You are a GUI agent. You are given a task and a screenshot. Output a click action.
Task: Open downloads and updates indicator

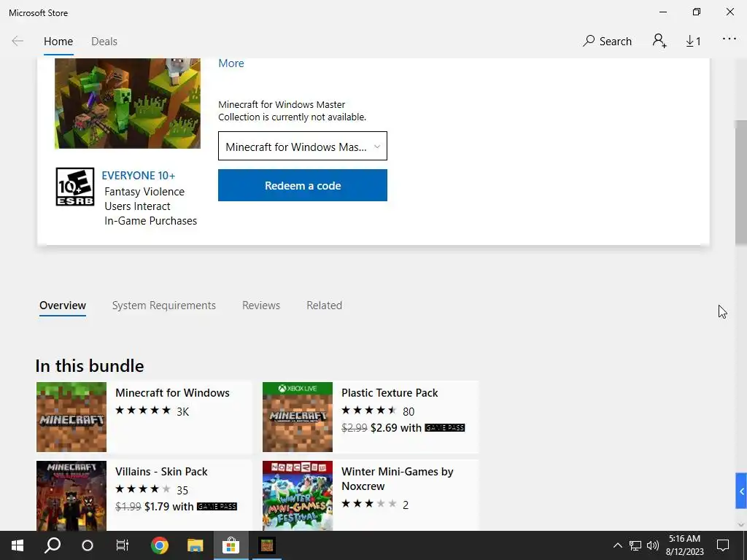pyautogui.click(x=693, y=42)
